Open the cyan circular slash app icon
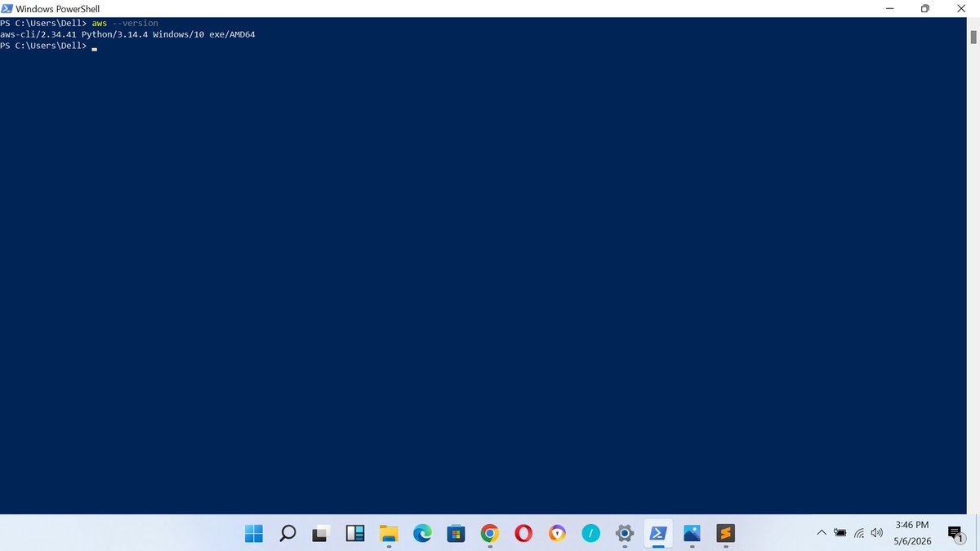 590,533
